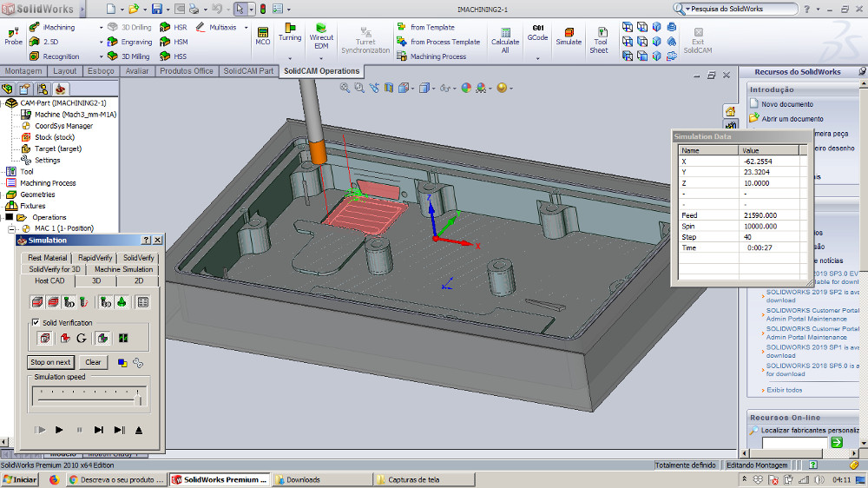Toggle the first red stock display button
The image size is (868, 488).
pos(37,302)
